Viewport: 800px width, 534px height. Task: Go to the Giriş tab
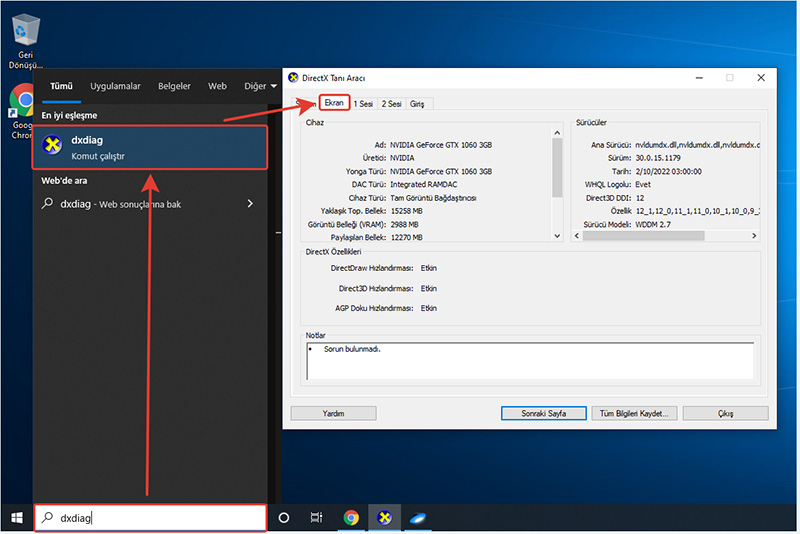(x=417, y=104)
